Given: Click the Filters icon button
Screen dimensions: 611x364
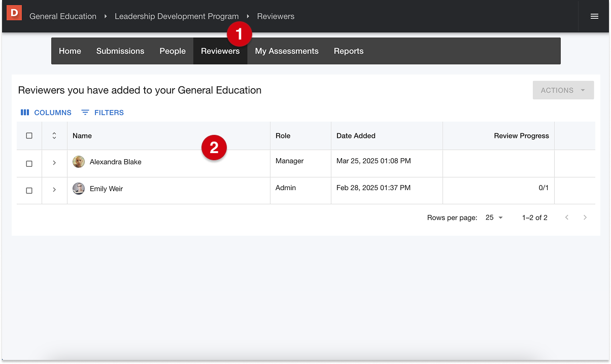Looking at the screenshot, I should tap(103, 113).
